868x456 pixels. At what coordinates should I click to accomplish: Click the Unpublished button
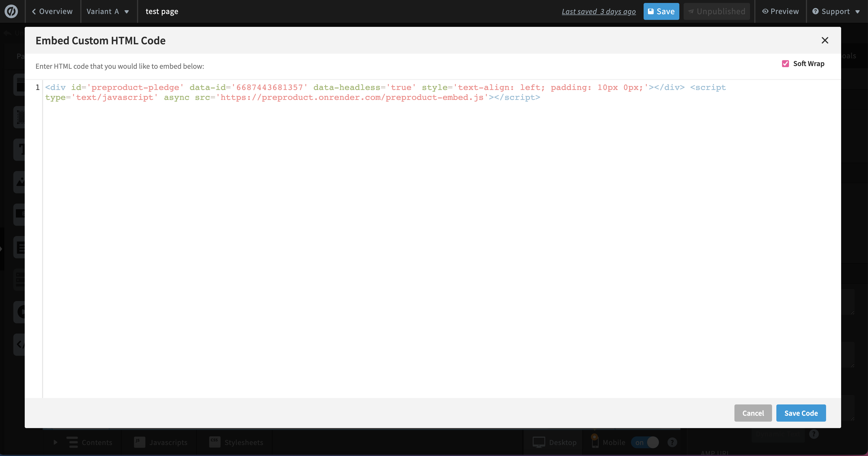tap(717, 12)
